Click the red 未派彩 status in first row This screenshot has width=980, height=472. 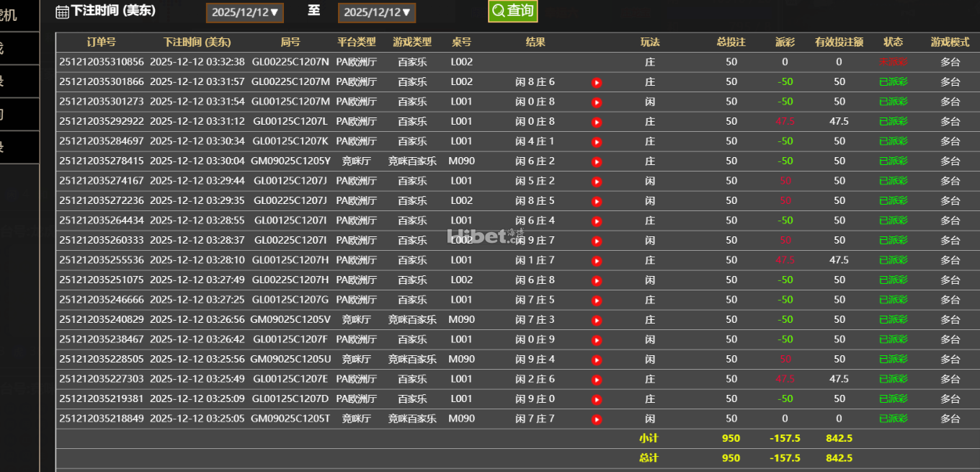point(893,62)
